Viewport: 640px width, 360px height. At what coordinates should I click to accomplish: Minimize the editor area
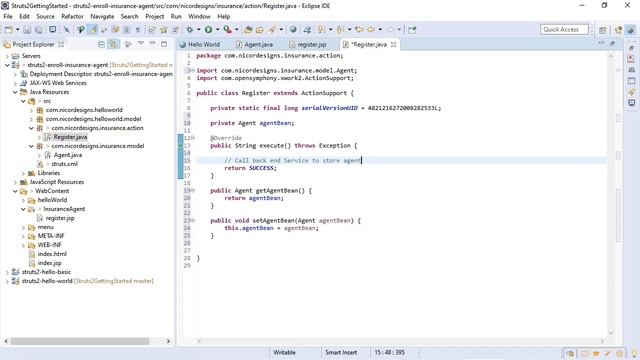(x=601, y=43)
